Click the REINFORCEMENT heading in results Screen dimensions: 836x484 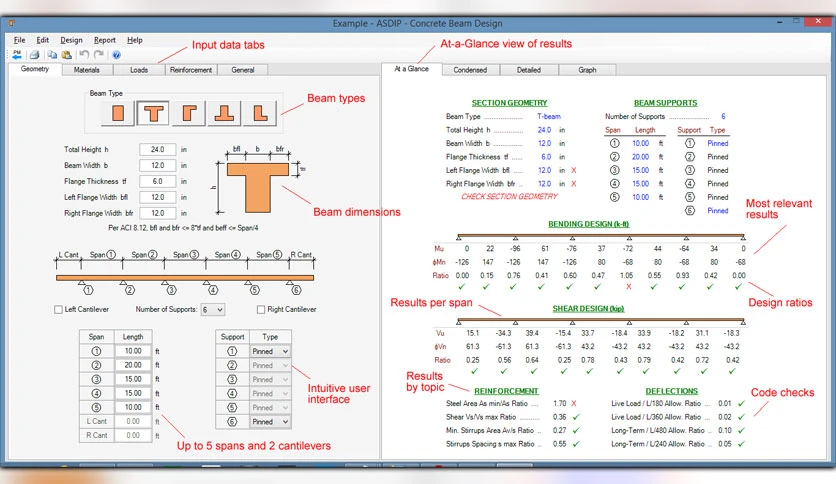[506, 391]
